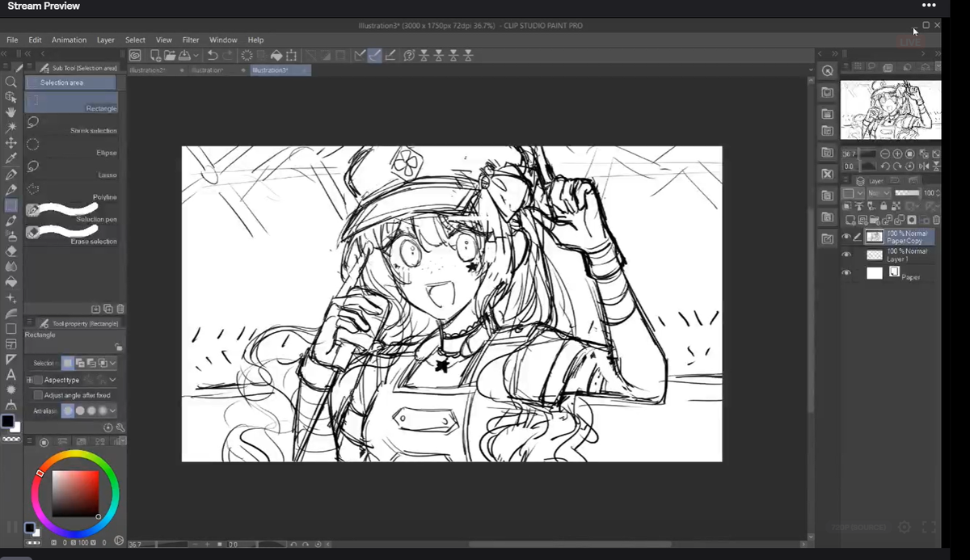Click Rotate left icon in Navigator
The image size is (970, 560).
click(x=885, y=166)
